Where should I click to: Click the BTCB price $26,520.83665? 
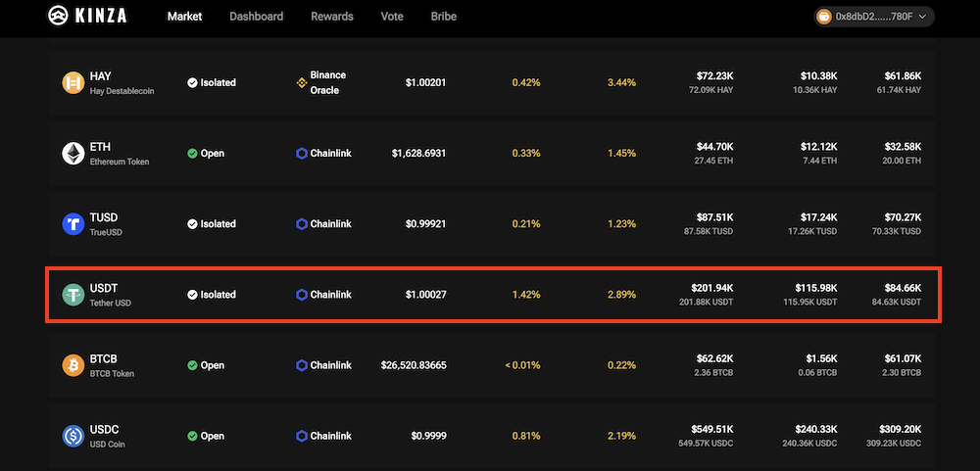pos(414,365)
